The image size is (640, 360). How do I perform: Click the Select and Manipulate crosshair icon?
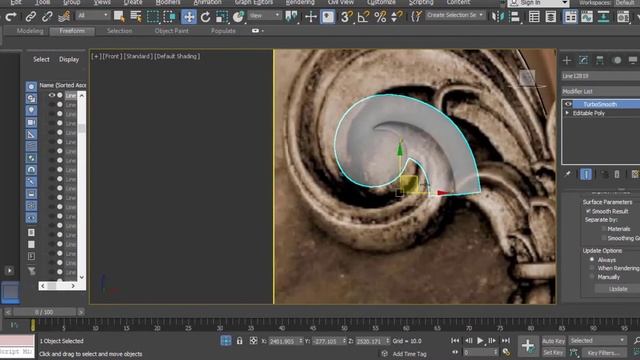pyautogui.click(x=311, y=17)
